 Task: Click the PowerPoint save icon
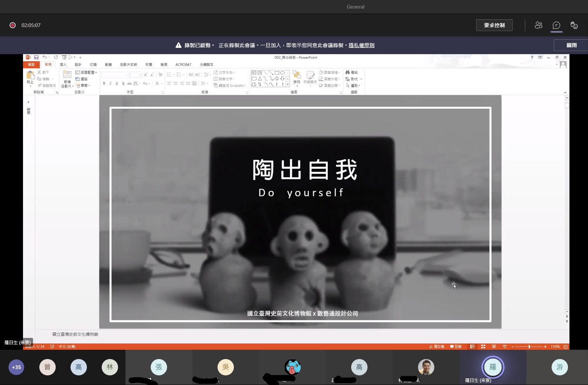(36, 57)
